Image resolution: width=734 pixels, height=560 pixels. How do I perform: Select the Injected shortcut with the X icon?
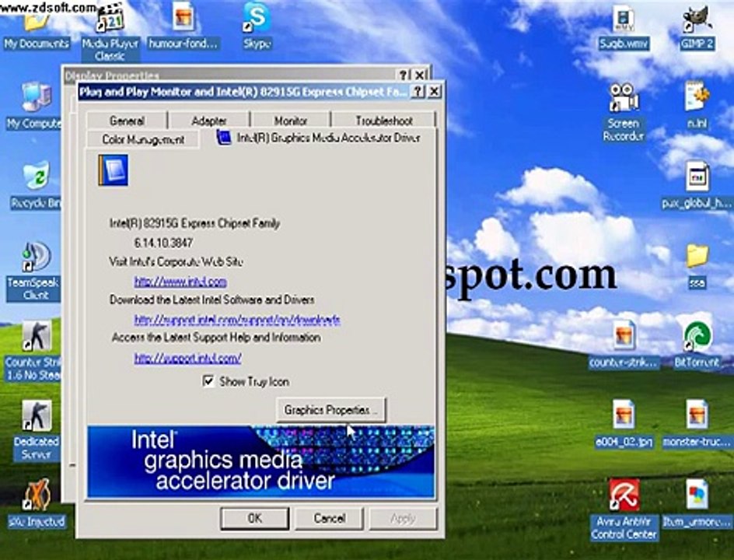click(37, 503)
